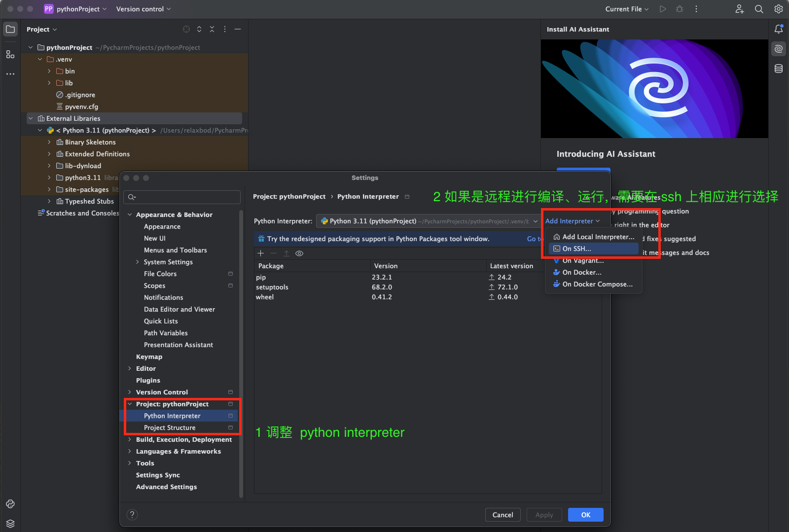Open the Version control dropdown in title bar
Image resolution: width=789 pixels, height=532 pixels.
(143, 9)
